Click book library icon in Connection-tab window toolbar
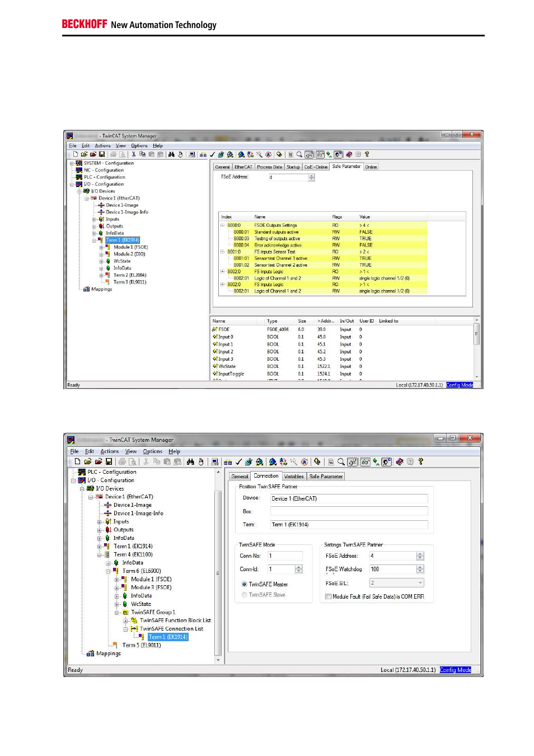Image resolution: width=534 pixels, height=756 pixels. (x=399, y=462)
